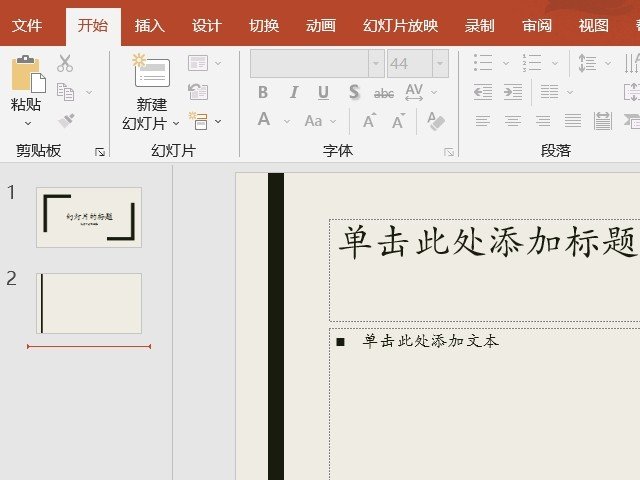Click the 单击此处添加标题 title placeholder
This screenshot has width=640, height=480.
click(x=484, y=270)
